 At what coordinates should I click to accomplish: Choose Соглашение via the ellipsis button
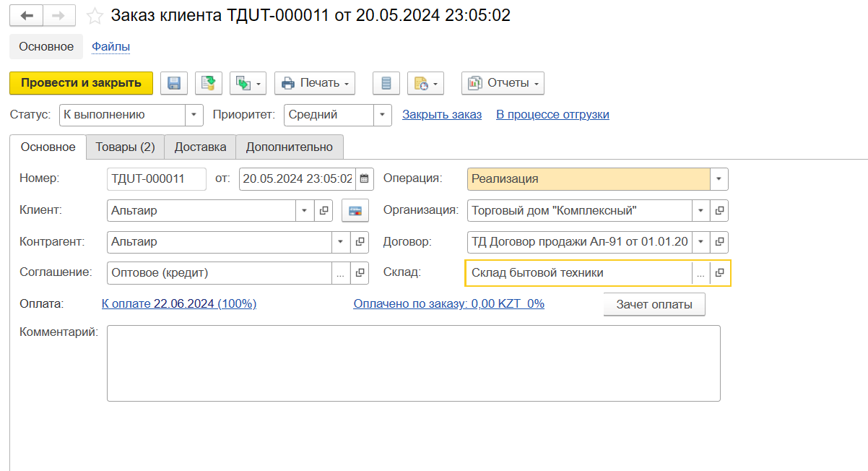[x=341, y=273]
